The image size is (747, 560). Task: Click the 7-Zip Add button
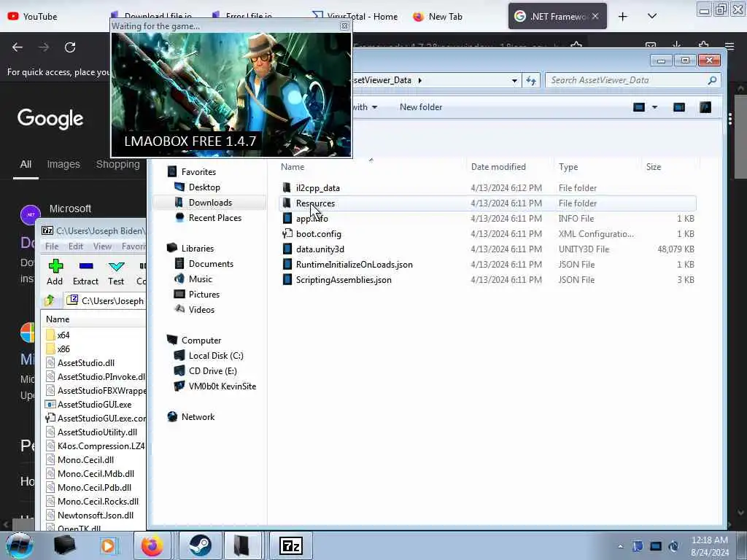[55, 273]
